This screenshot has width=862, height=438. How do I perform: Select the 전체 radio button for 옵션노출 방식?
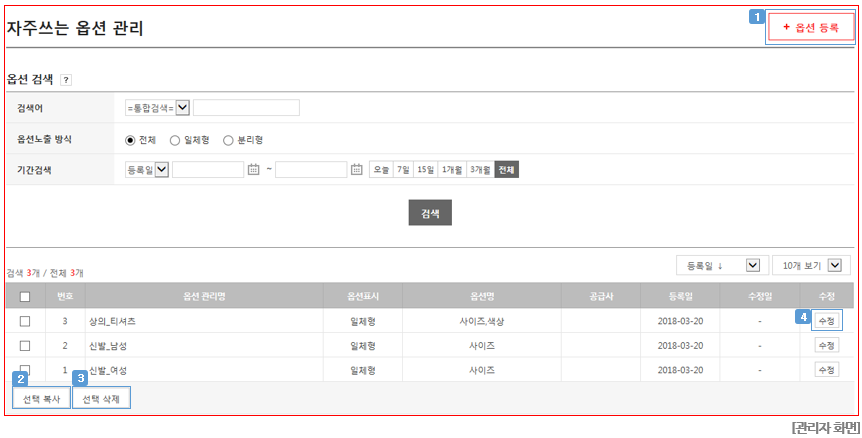click(x=130, y=140)
